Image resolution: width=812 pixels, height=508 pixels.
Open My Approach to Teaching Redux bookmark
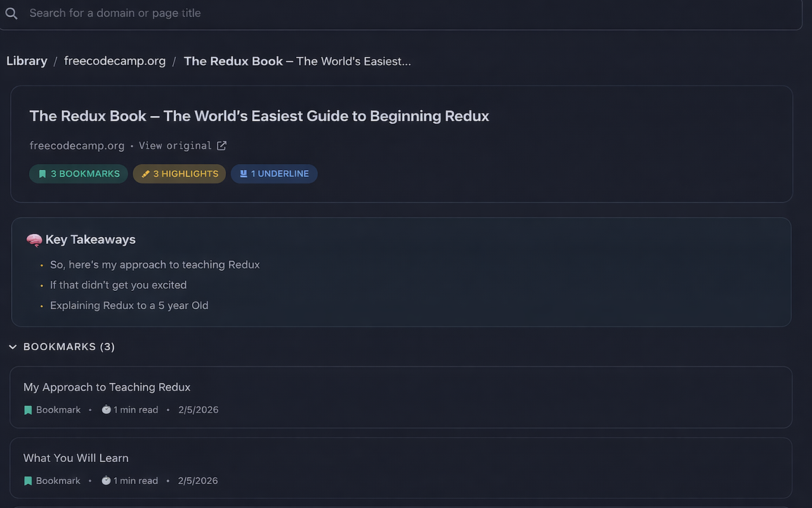click(x=401, y=397)
